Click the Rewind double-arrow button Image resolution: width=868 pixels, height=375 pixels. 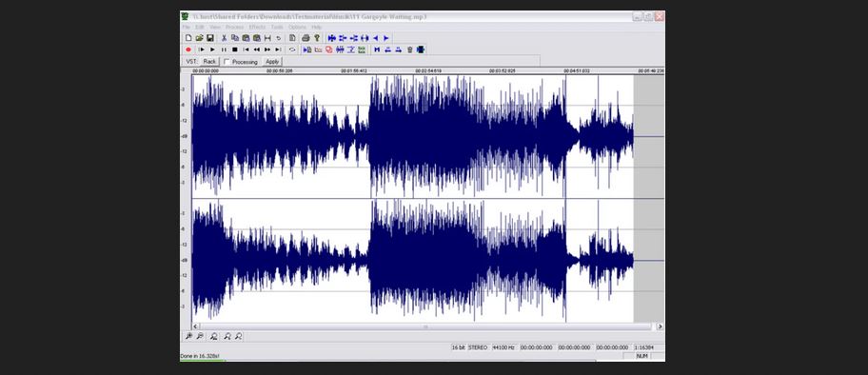tap(257, 49)
